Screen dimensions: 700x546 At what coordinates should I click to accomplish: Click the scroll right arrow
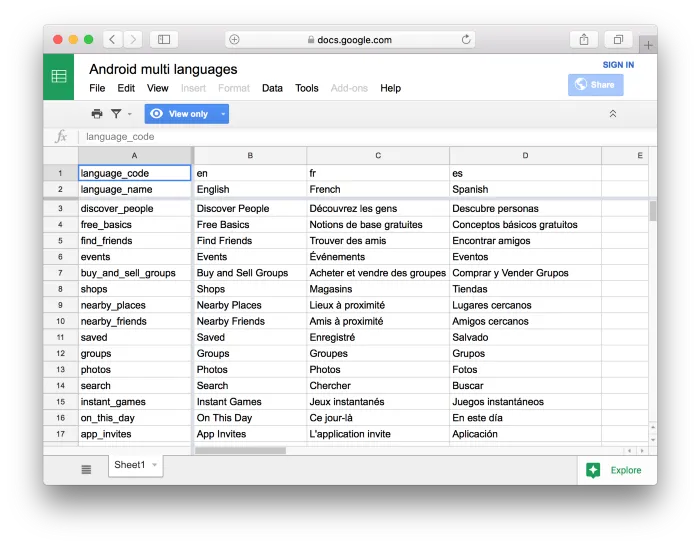pyautogui.click(x=642, y=451)
